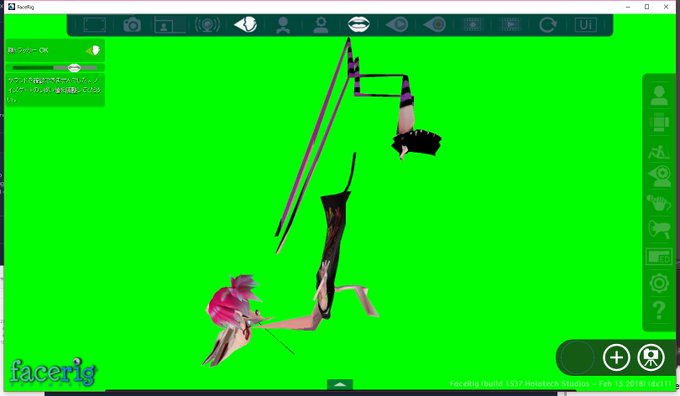Toggle the fullscreen frame icon in toolbar
Image resolution: width=680 pixels, height=396 pixels.
click(95, 25)
